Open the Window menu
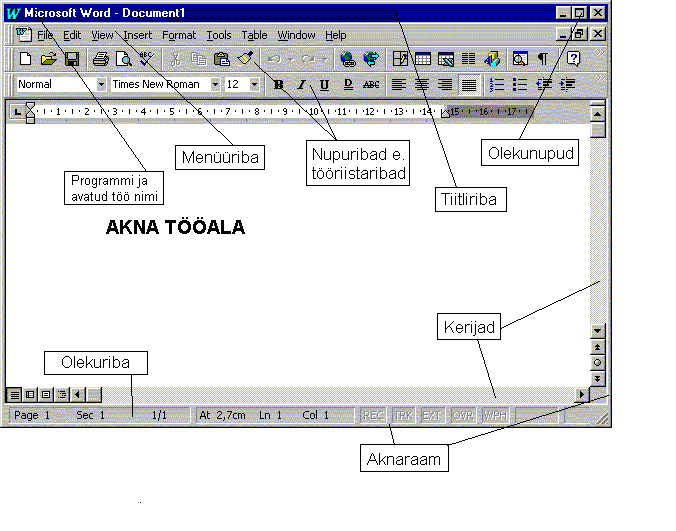This screenshot has width=676, height=531. coord(296,35)
